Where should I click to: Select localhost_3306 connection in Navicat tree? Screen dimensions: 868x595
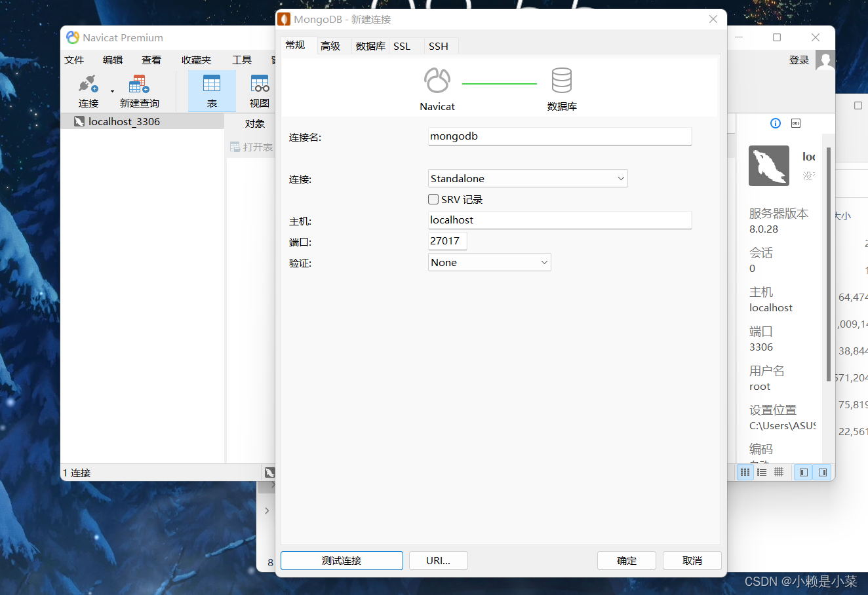coord(142,121)
